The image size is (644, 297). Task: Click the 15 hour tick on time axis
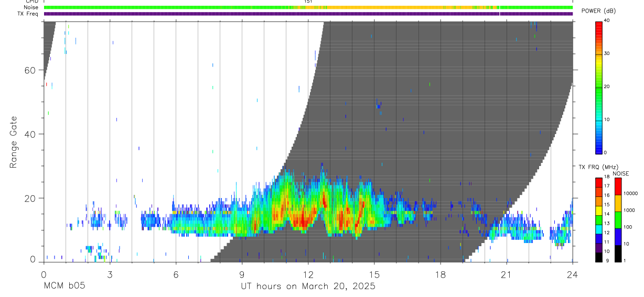(374, 274)
